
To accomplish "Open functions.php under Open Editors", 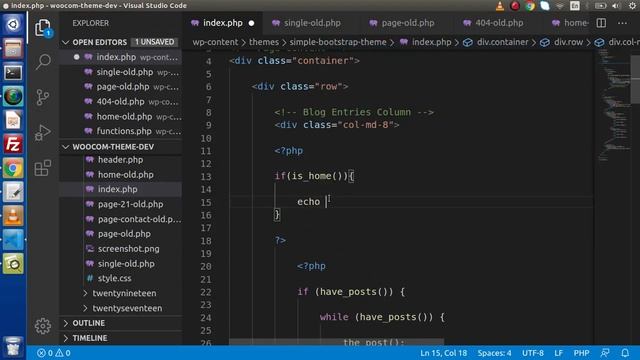I will click(x=124, y=131).
